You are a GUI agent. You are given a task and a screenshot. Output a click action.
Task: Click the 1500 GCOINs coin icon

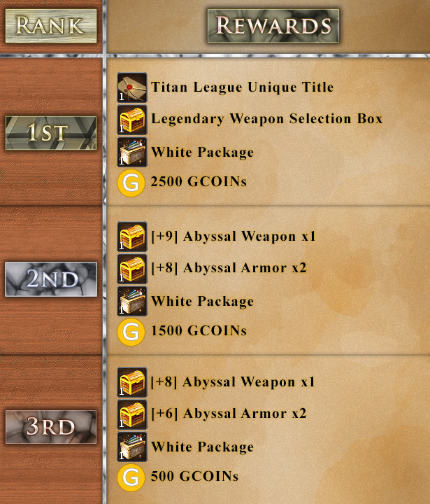click(131, 332)
